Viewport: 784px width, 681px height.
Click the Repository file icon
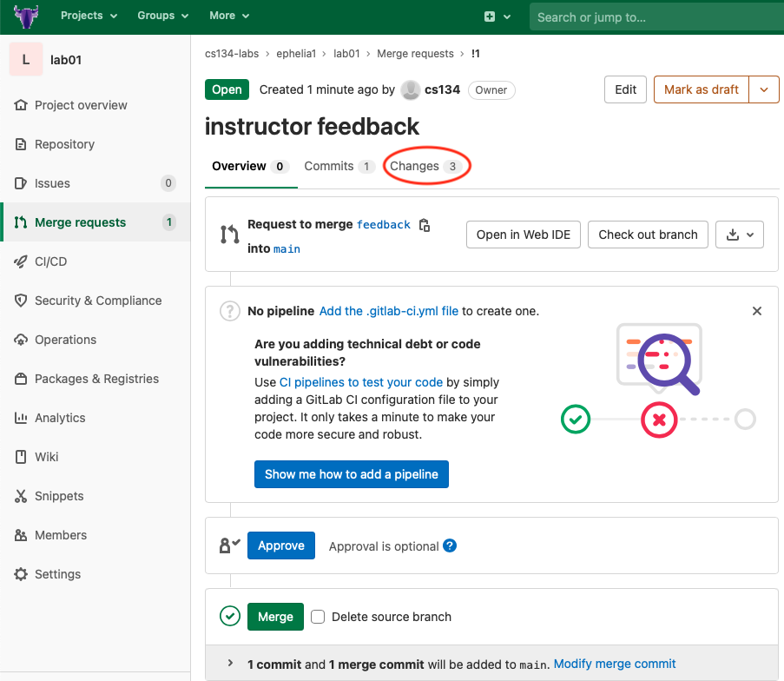point(21,144)
